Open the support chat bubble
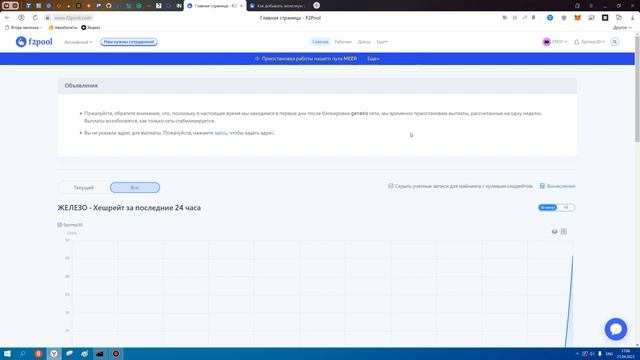Viewport: 640px width, 360px height. coord(616,329)
